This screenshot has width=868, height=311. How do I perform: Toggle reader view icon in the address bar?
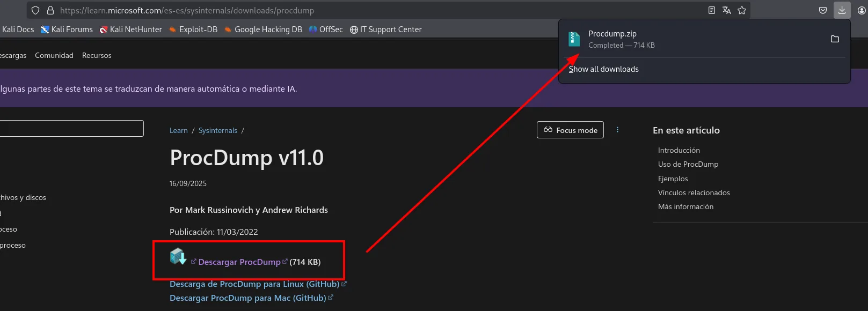pos(712,10)
